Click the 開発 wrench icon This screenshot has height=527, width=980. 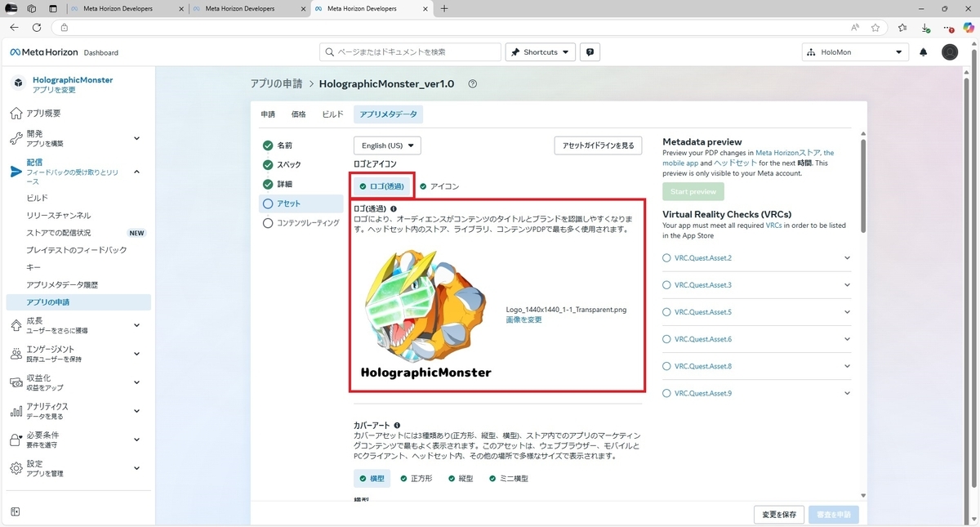tap(16, 138)
